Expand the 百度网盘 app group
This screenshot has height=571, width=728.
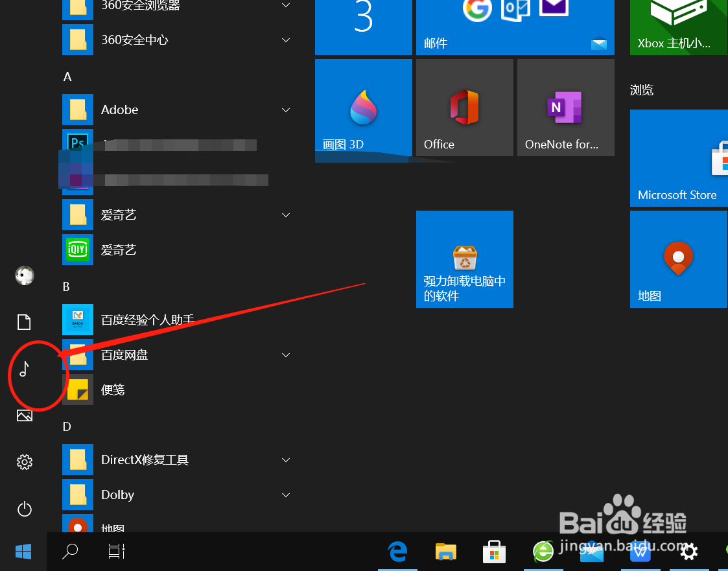(285, 355)
